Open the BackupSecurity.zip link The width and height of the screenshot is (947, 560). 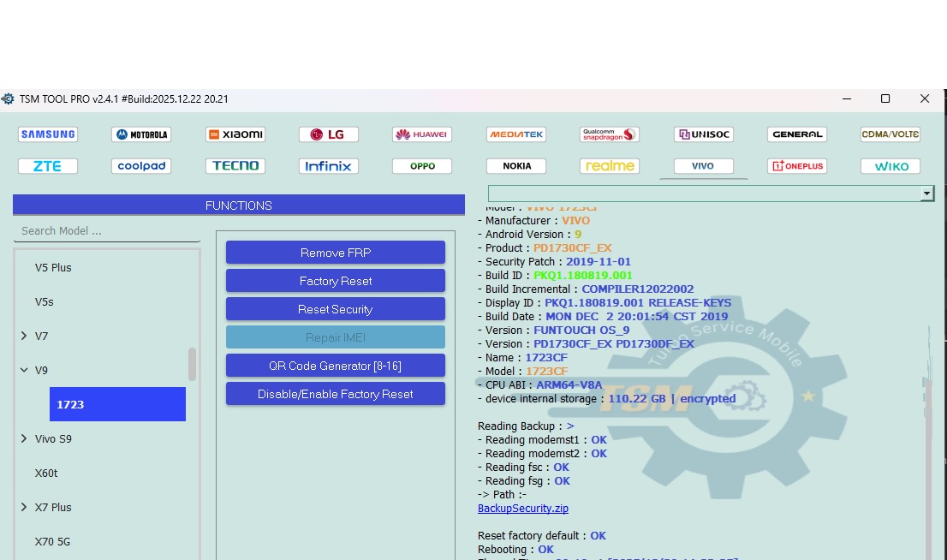[522, 509]
